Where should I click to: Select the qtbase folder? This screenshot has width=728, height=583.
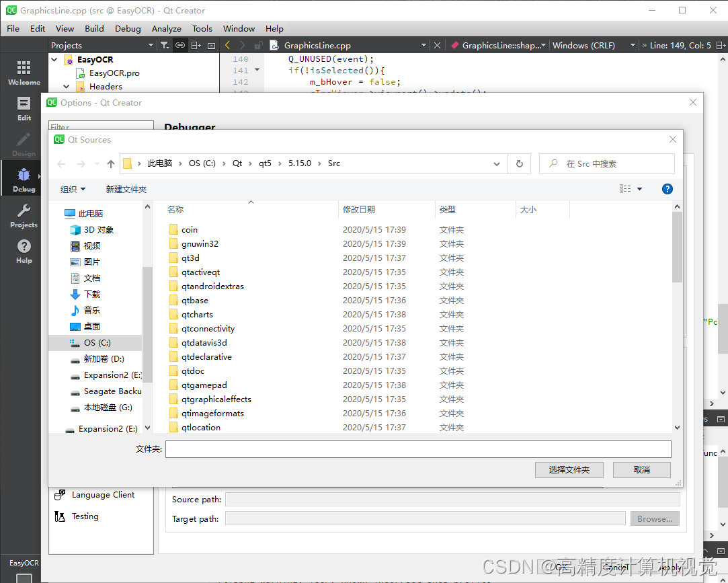(194, 300)
